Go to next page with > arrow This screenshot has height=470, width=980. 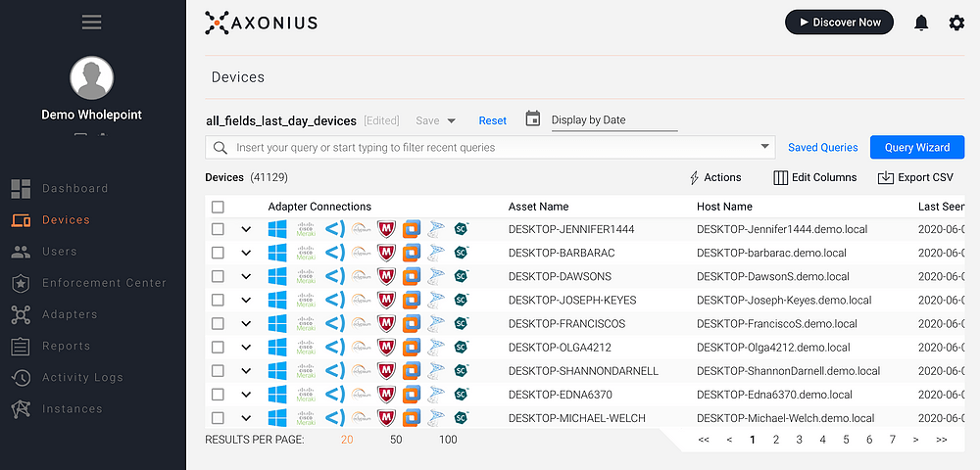point(915,440)
